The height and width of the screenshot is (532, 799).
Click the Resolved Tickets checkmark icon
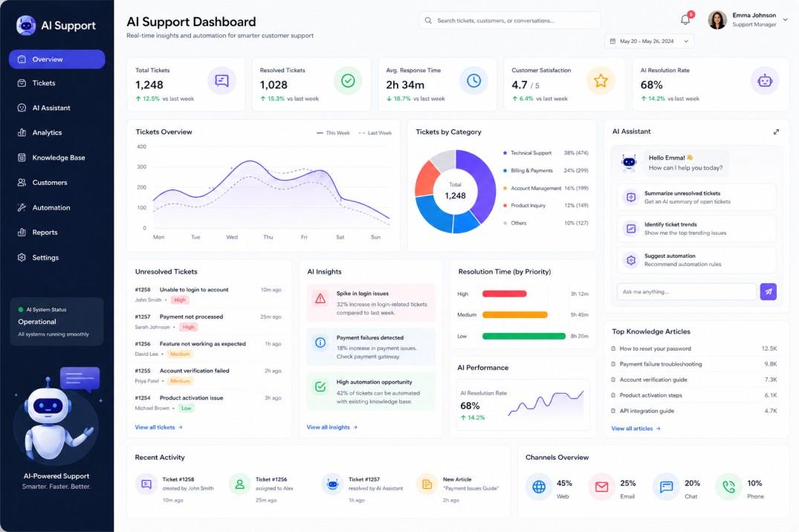(348, 80)
